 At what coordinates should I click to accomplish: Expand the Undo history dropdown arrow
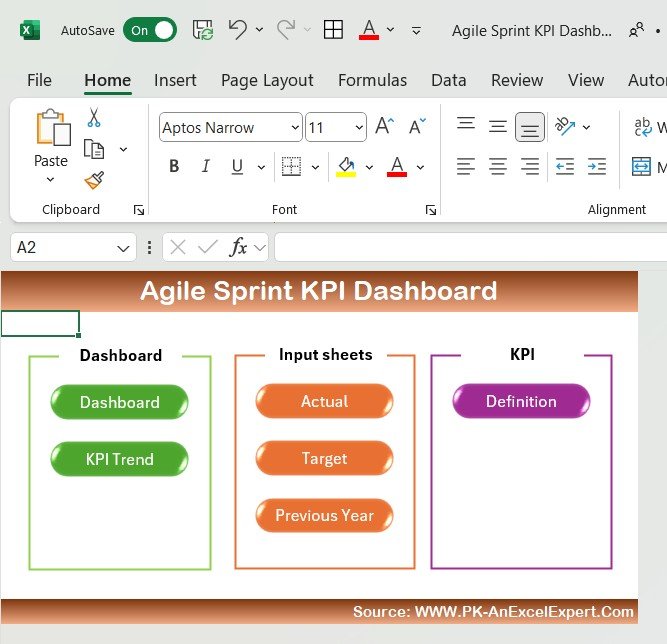[x=259, y=30]
